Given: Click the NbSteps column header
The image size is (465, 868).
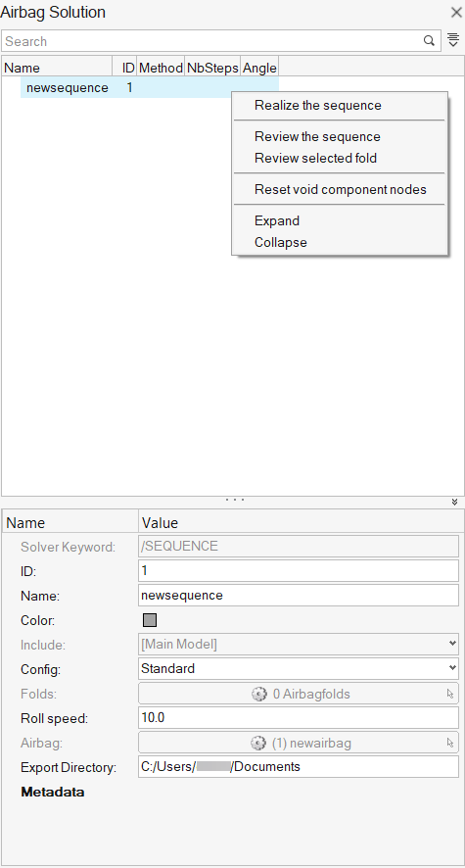Looking at the screenshot, I should coord(212,68).
